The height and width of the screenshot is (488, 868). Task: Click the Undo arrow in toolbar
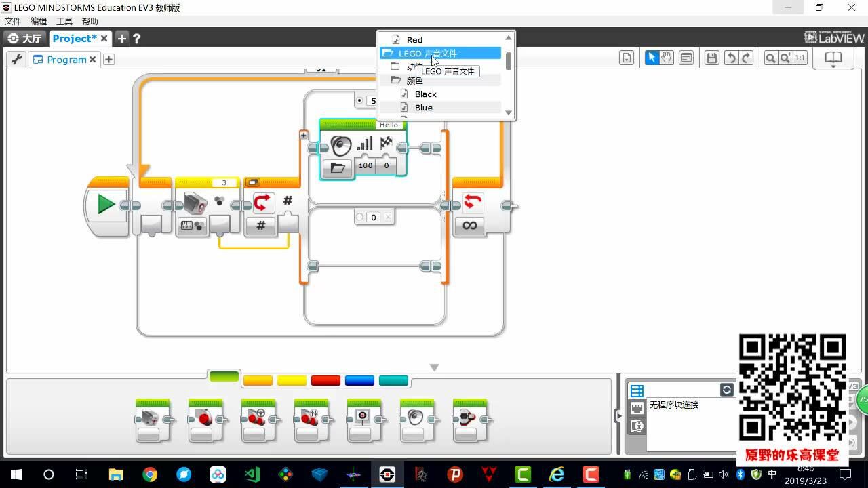[731, 58]
